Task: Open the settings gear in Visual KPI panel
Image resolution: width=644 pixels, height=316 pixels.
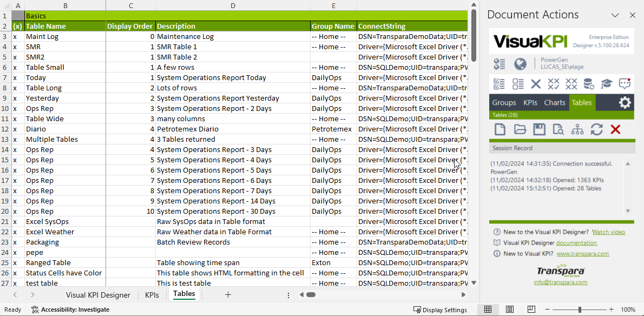Action: tap(625, 103)
